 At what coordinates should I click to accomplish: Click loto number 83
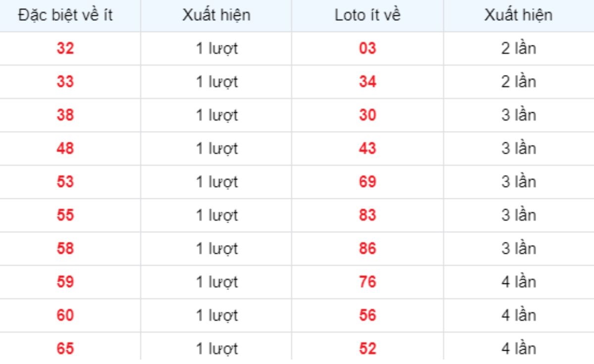(x=368, y=215)
